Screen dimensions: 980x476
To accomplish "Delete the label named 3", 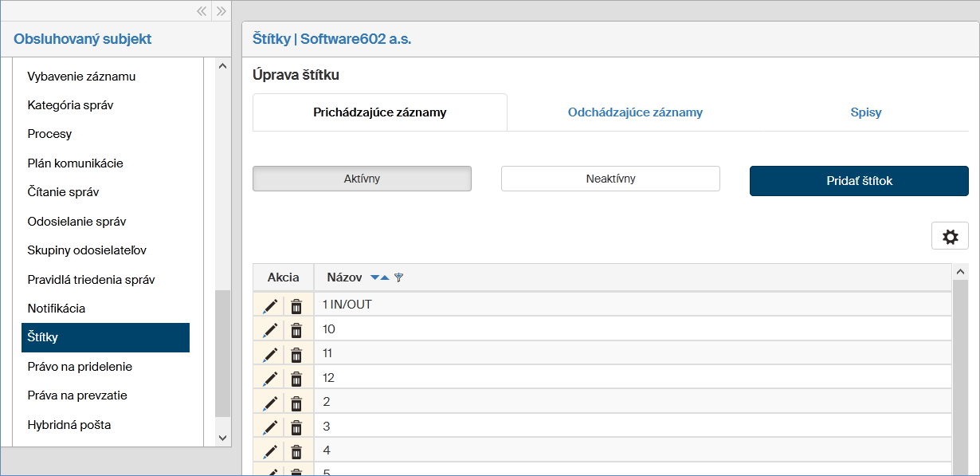I will click(x=296, y=427).
